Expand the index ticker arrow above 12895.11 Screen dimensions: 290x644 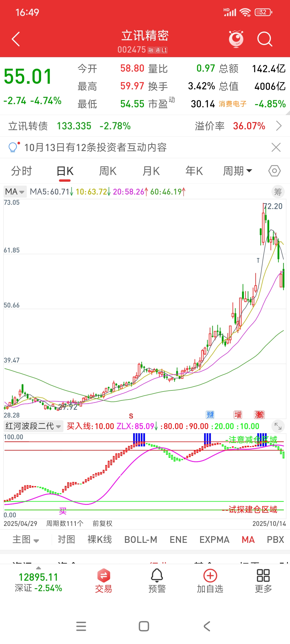[39, 568]
